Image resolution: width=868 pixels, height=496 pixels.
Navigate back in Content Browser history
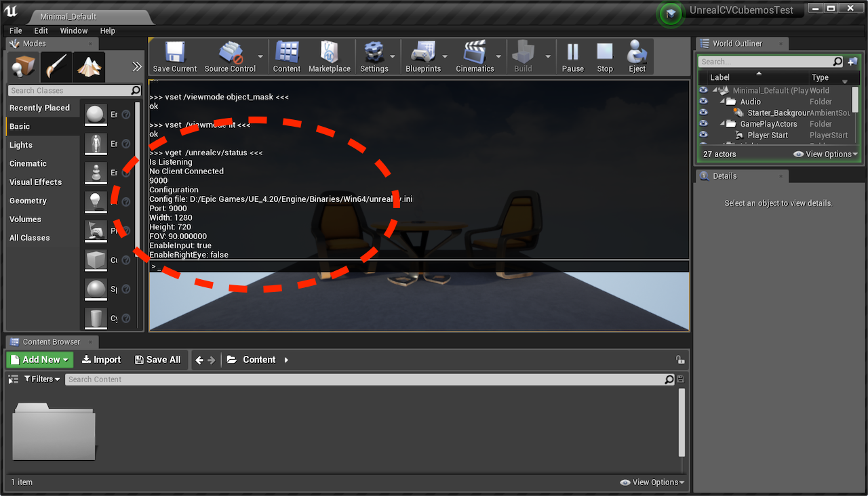(x=199, y=360)
